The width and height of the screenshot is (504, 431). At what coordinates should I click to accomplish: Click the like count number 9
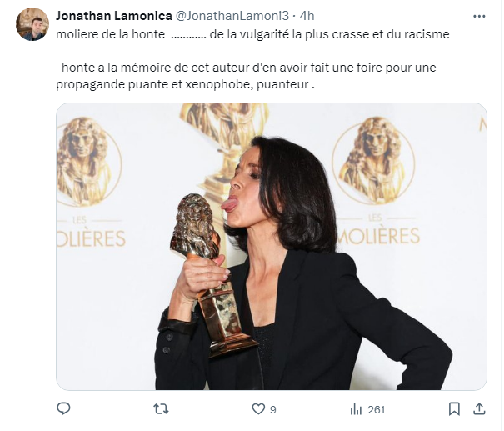(273, 410)
